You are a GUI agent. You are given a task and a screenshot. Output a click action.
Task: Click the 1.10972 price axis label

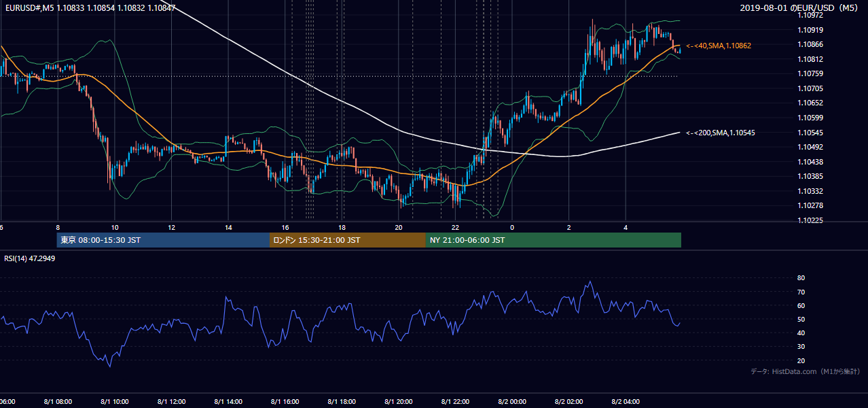810,15
